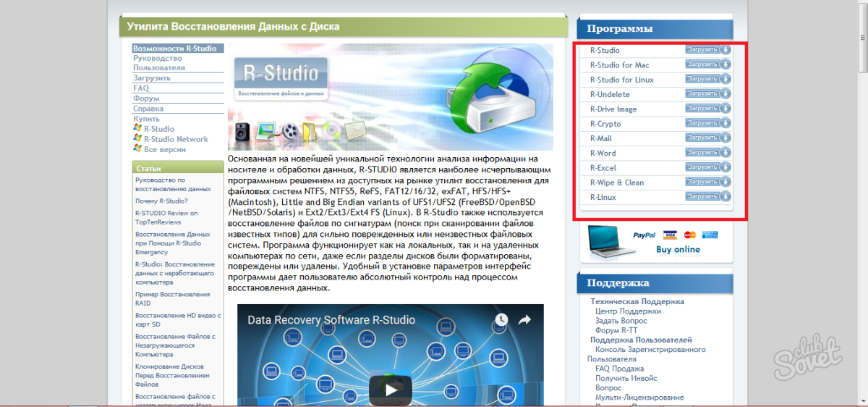Open the Консоль Зарегистрированного Пользователя link
868x407 pixels.
click(x=646, y=354)
